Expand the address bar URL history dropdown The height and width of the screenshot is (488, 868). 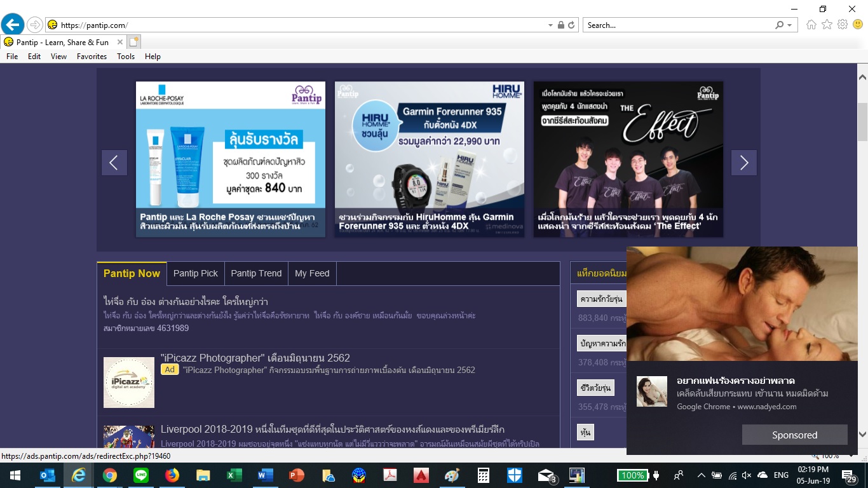click(x=550, y=25)
